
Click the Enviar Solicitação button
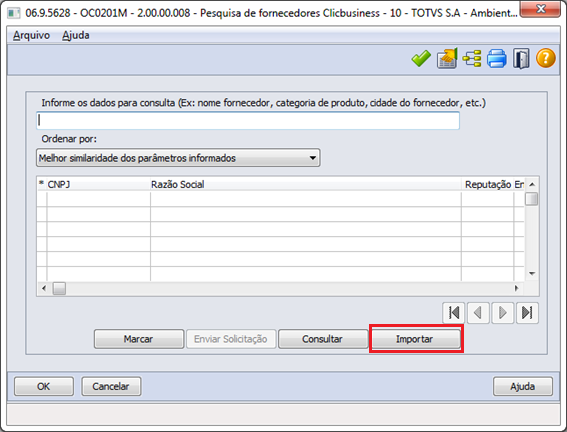click(x=231, y=339)
